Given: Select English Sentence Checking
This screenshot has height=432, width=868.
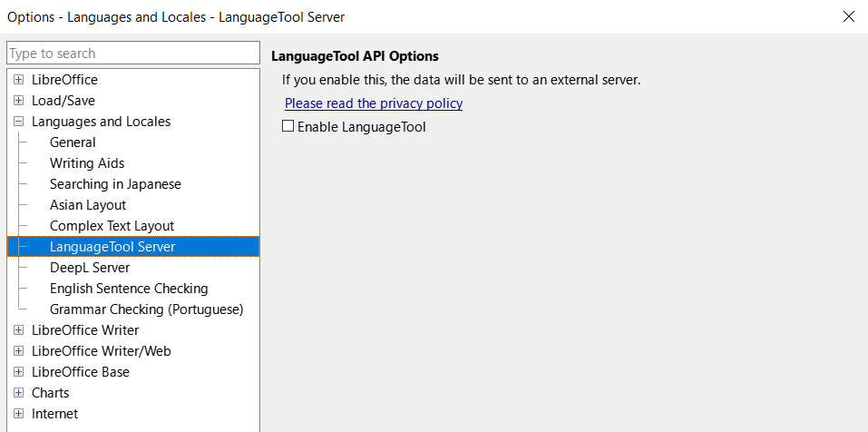Looking at the screenshot, I should [129, 289].
